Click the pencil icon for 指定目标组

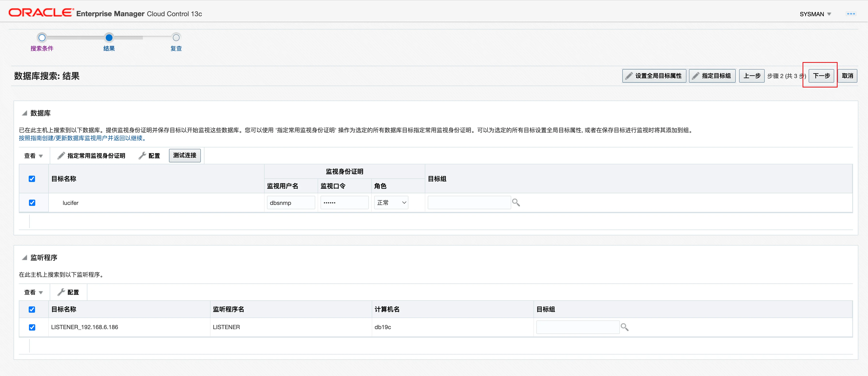[695, 76]
